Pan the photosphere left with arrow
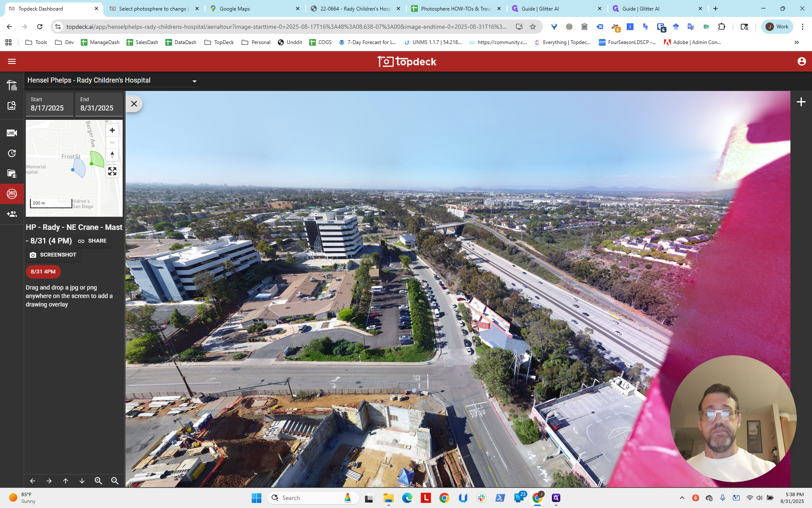This screenshot has width=812, height=508. [x=33, y=481]
